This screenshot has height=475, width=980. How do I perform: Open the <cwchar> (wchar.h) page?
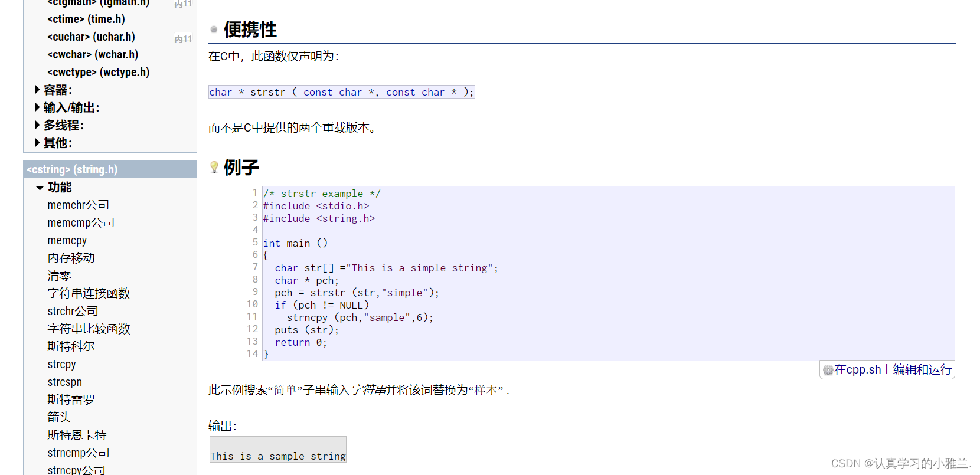93,54
